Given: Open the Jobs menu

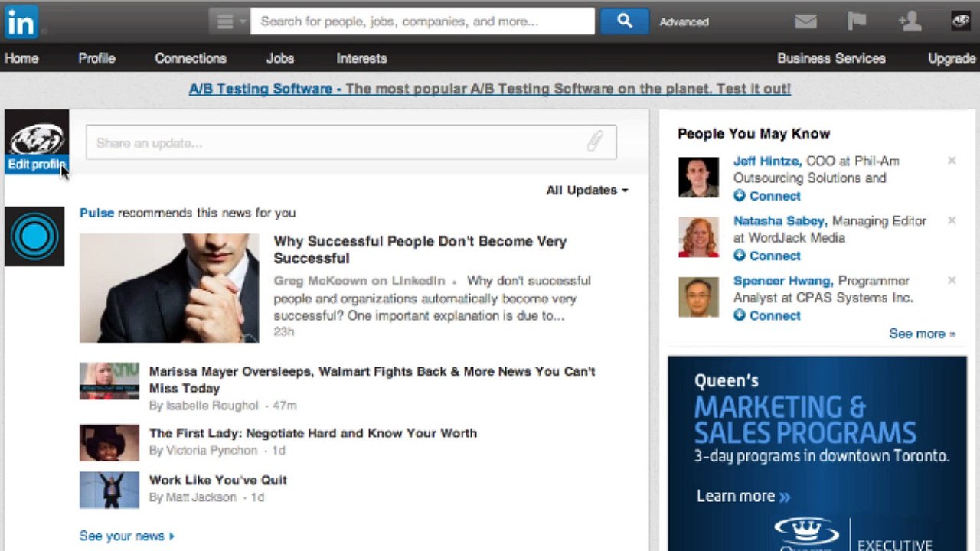Looking at the screenshot, I should tap(280, 58).
